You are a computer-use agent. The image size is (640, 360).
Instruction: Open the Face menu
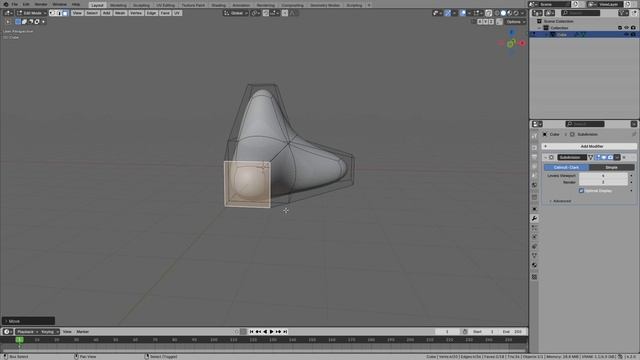tap(165, 13)
